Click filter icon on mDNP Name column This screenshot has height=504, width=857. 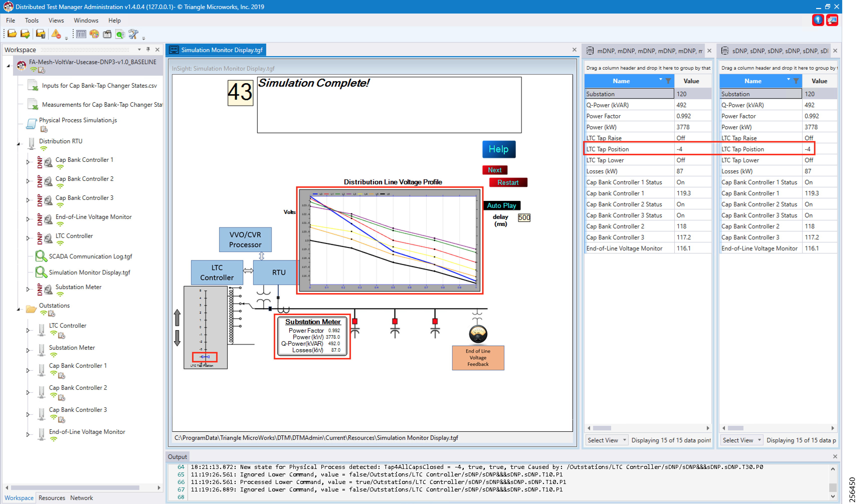(x=668, y=81)
